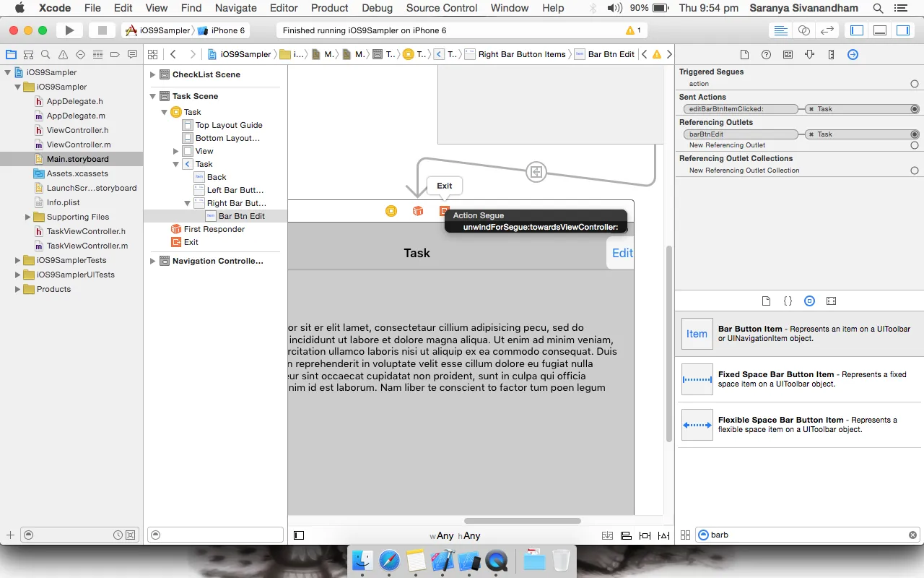The image size is (924, 578).
Task: Collapse the Right Bar Button Items group
Action: 188,203
